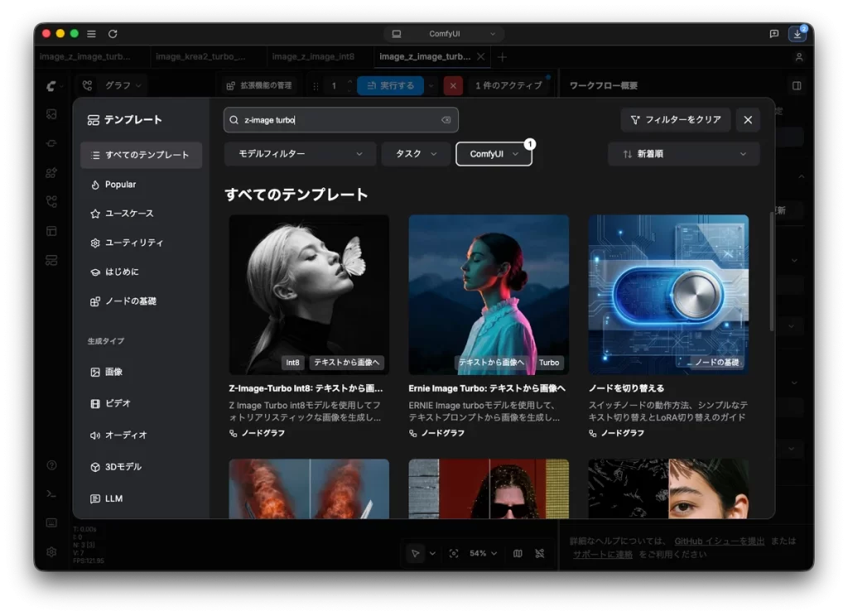Open 拡張機能の管理 extensions manager
This screenshot has width=848, height=616.
pyautogui.click(x=259, y=85)
